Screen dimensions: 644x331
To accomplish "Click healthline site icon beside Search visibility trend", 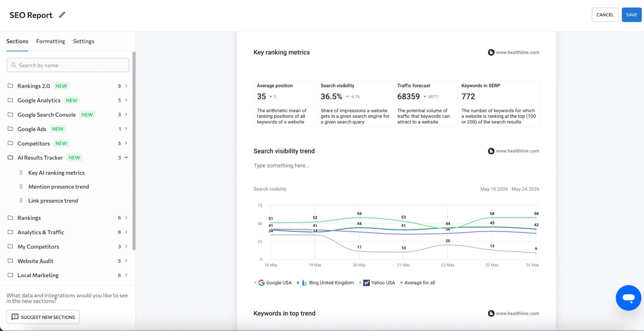I will pyautogui.click(x=491, y=151).
